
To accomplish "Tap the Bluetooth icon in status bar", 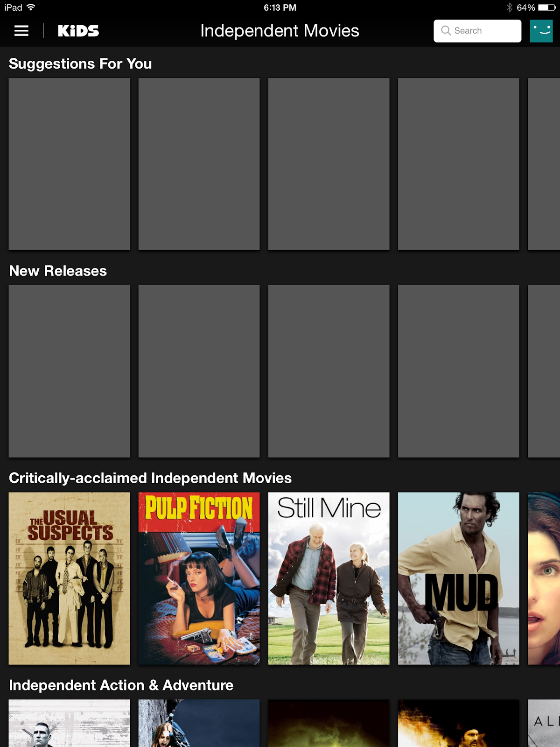I will [509, 7].
